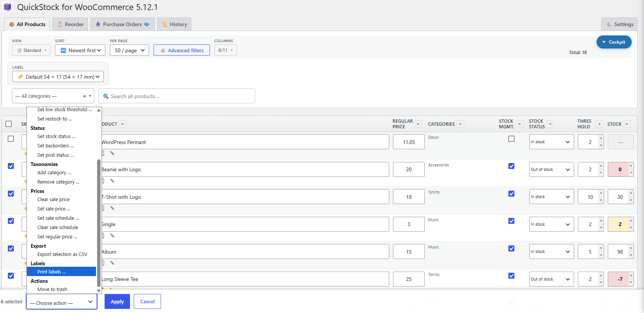644x313 pixels.
Task: Open the All categories filter dropdown
Action: pos(53,96)
